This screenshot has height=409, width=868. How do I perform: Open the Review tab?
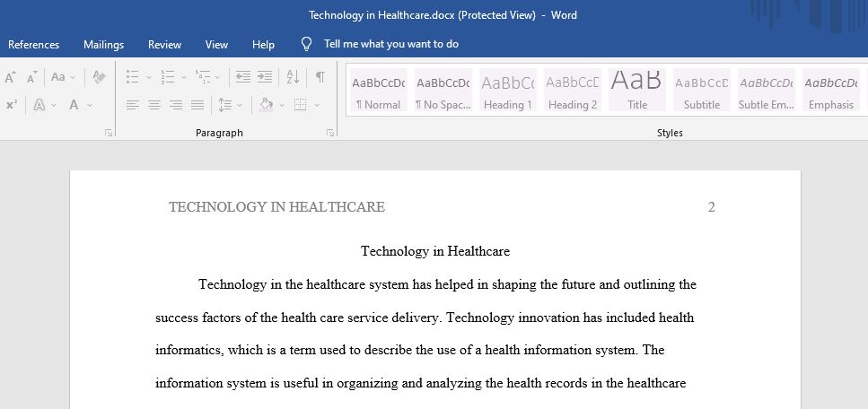[164, 45]
